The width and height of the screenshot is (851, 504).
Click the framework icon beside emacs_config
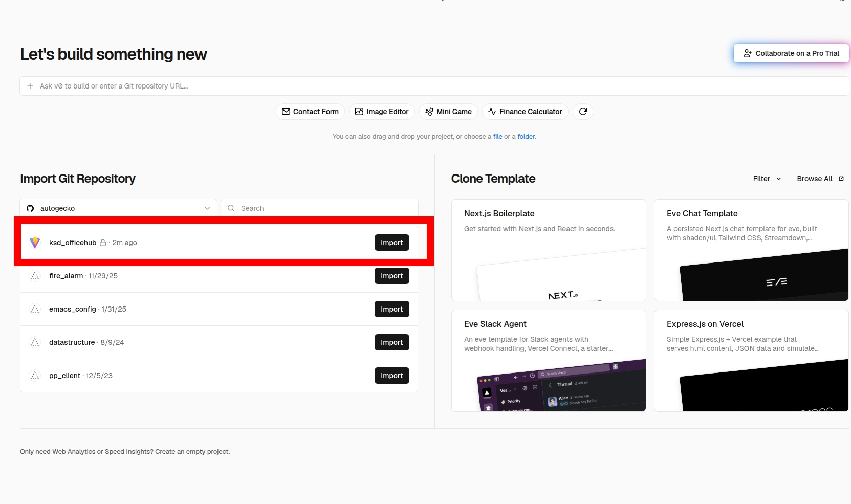click(35, 309)
